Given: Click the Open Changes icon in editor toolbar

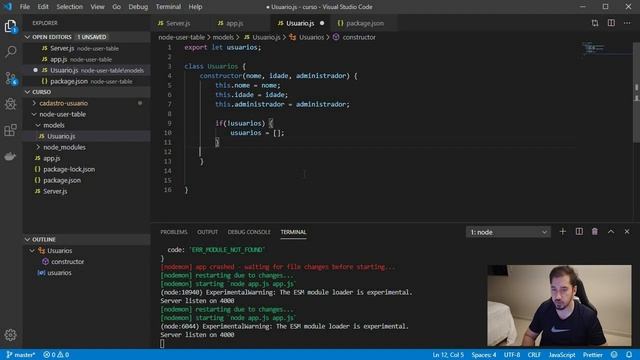Looking at the screenshot, I should click(595, 23).
